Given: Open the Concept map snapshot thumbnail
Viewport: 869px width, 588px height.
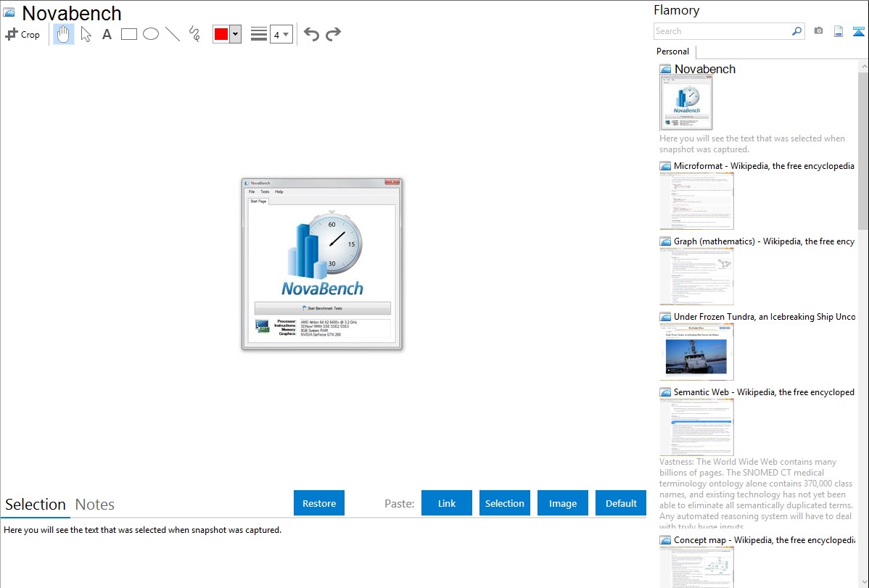Looking at the screenshot, I should [x=696, y=567].
